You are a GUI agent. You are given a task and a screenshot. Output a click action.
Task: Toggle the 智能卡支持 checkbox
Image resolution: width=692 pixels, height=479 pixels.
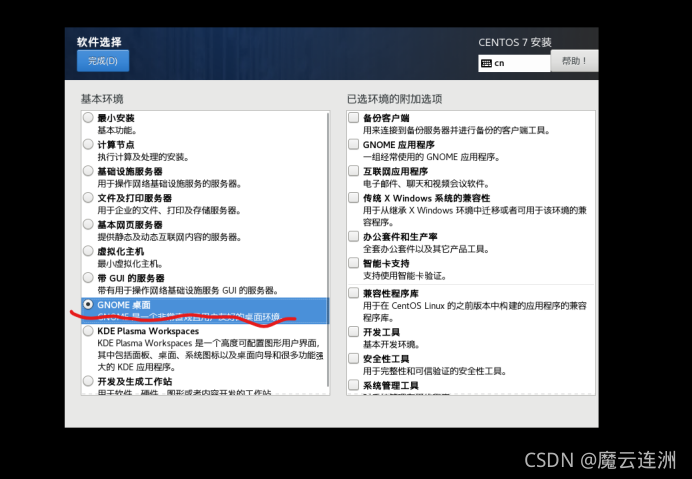[354, 263]
